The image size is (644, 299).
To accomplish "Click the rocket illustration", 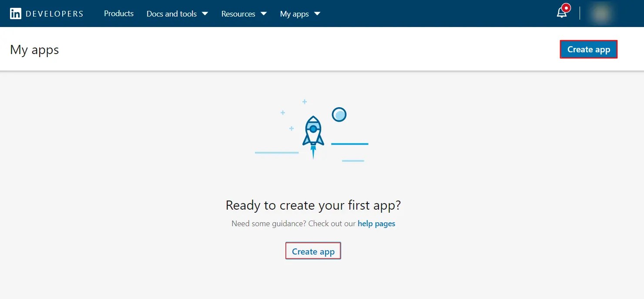I will click(x=313, y=131).
